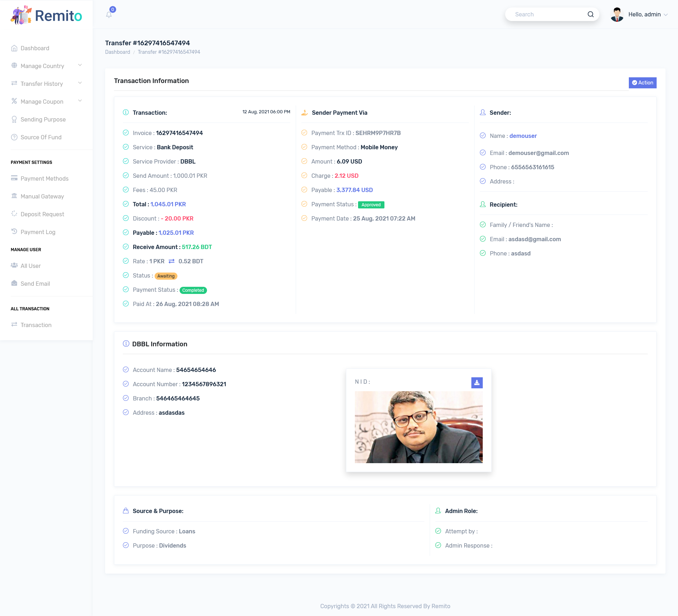Click the Manage Coupon percent icon
678x616 pixels.
coord(14,101)
